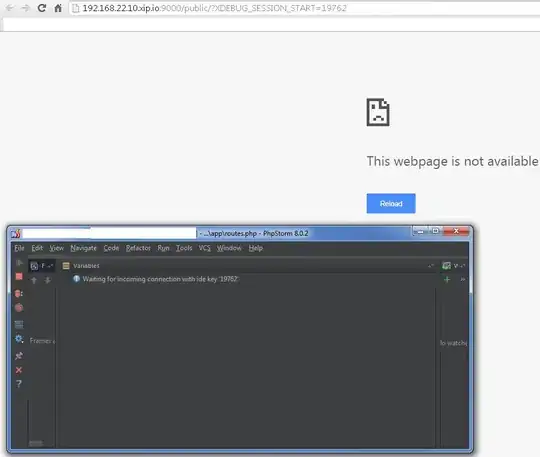Open PhpStorm VCS menu

tap(204, 248)
